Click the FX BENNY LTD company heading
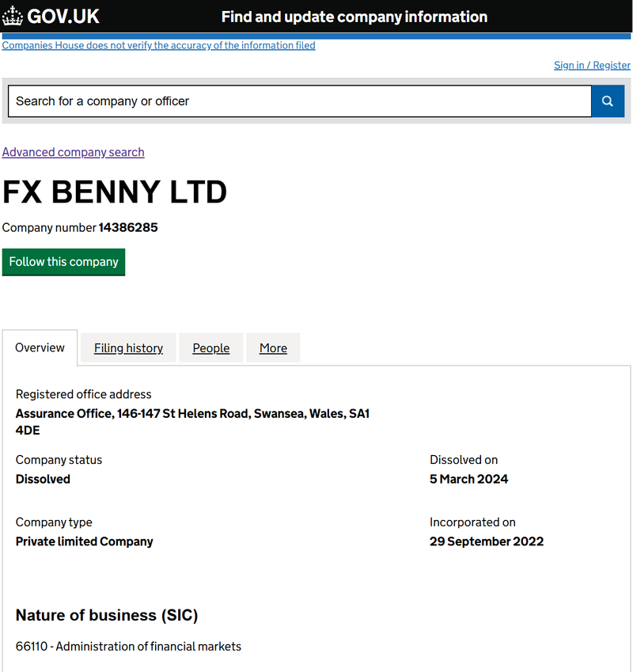Screen dimensions: 633x672 point(115,192)
